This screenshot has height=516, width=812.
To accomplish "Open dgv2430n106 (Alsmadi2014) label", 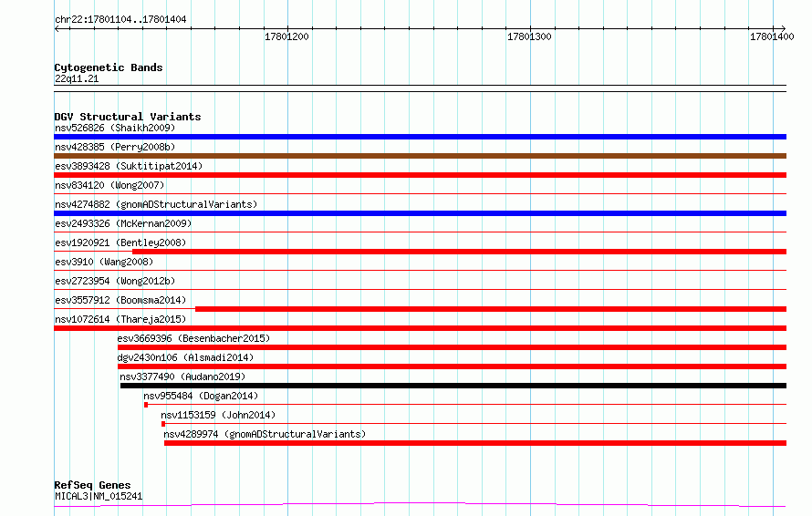I will tap(185, 357).
